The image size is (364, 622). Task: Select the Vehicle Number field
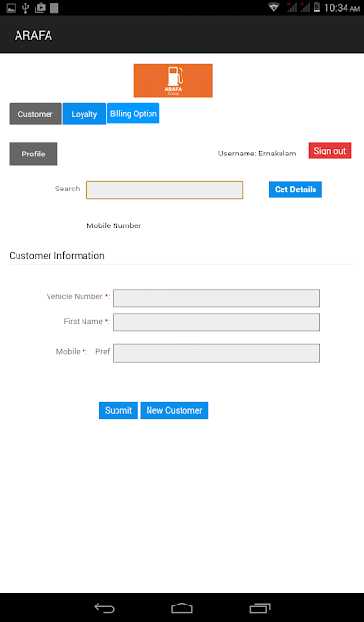[216, 298]
